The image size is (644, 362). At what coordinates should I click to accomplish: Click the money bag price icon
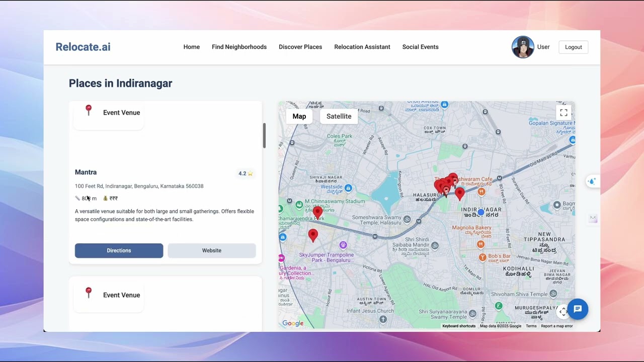tap(105, 198)
